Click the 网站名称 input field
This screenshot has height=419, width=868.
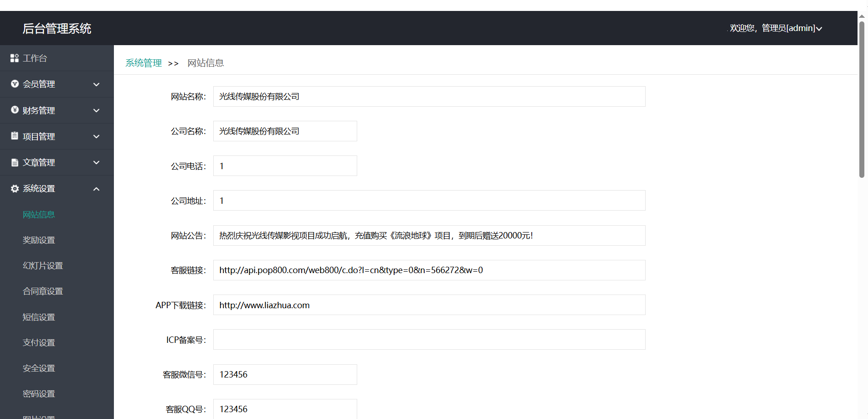(429, 96)
